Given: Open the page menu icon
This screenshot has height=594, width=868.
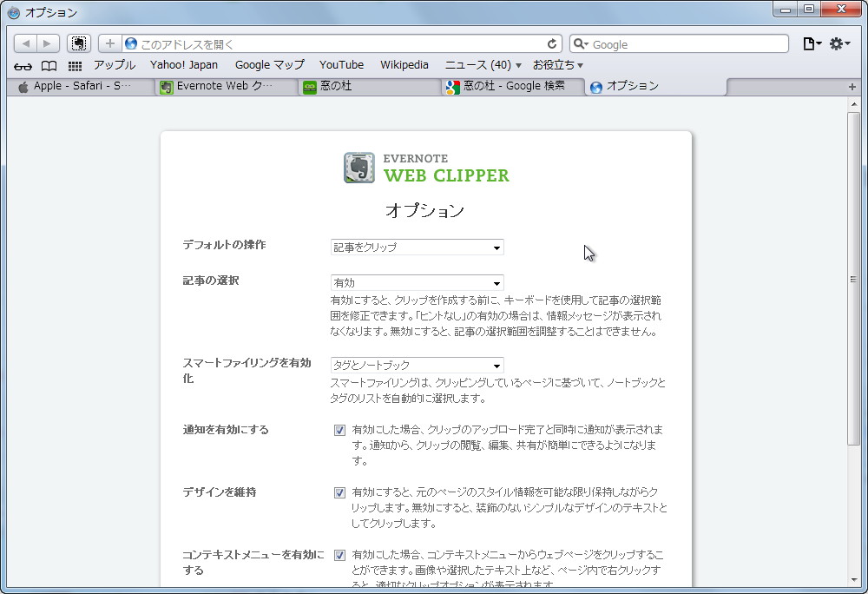Looking at the screenshot, I should click(x=812, y=43).
